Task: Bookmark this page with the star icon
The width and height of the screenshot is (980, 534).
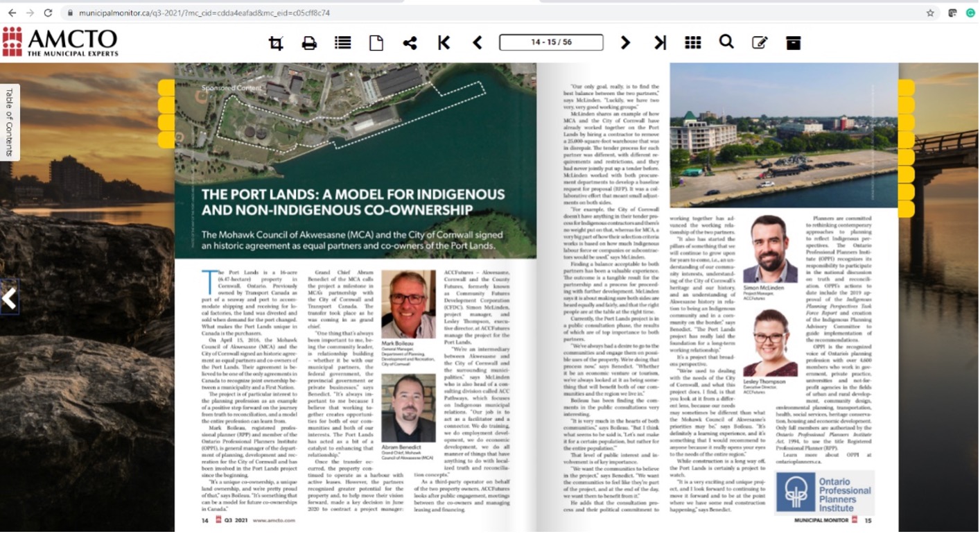Action: (x=930, y=12)
